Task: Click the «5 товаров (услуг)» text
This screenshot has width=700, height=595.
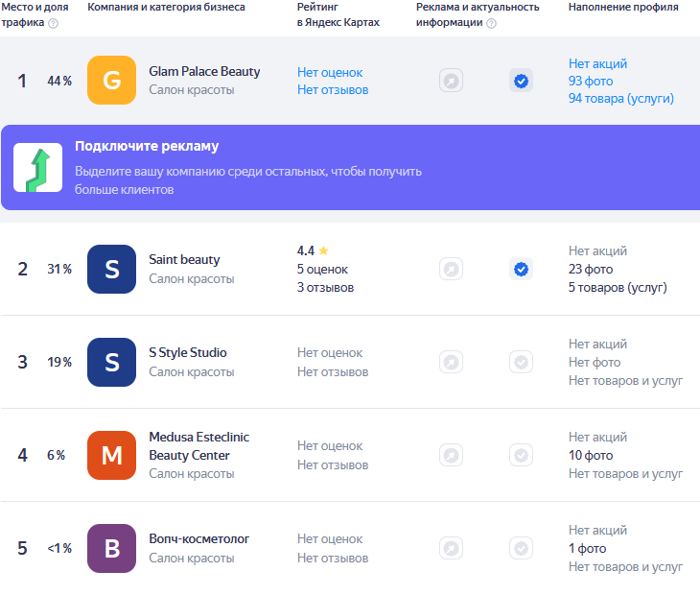Action: [x=618, y=288]
